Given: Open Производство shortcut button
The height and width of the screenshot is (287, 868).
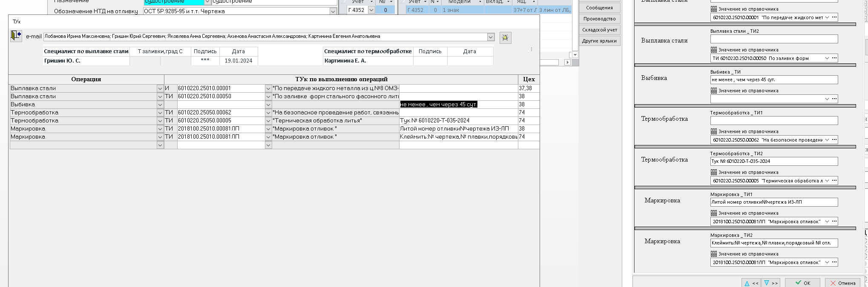Looking at the screenshot, I should 599,19.
